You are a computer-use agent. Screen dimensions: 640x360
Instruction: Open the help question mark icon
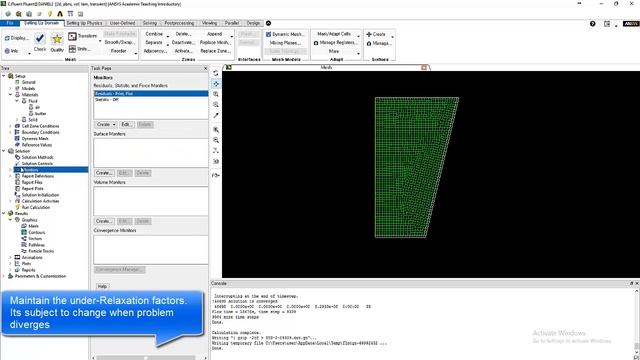(x=592, y=24)
